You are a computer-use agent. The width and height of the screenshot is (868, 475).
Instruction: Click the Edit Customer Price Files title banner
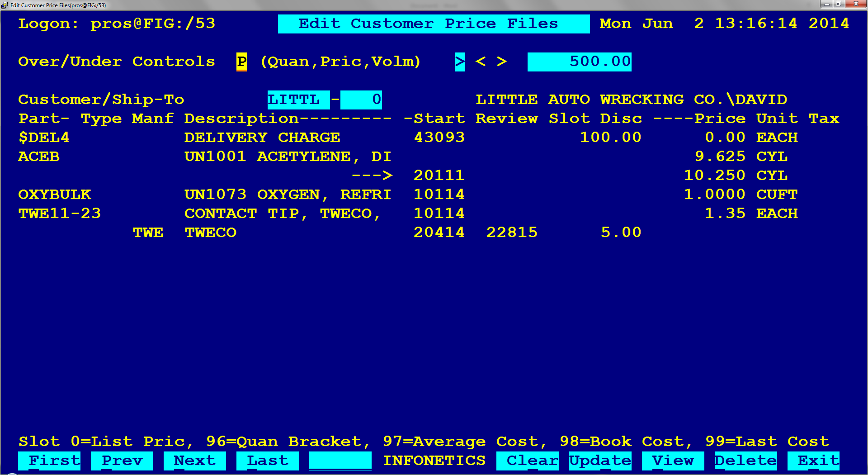tap(434, 24)
